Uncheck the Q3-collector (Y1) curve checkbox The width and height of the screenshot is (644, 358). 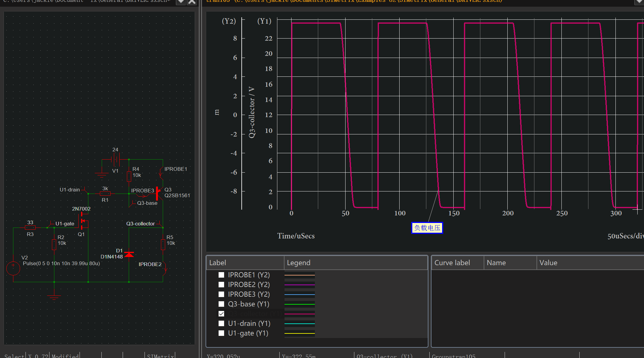tap(221, 314)
